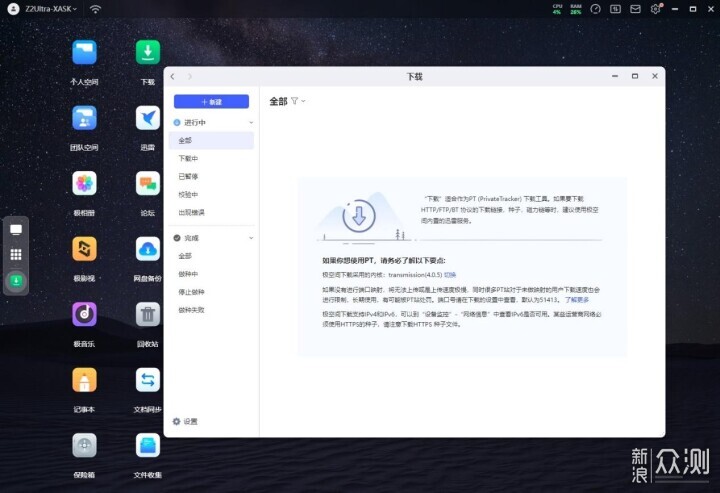The image size is (720, 493).
Task: Open the system settings gear in top bar
Action: (x=656, y=9)
